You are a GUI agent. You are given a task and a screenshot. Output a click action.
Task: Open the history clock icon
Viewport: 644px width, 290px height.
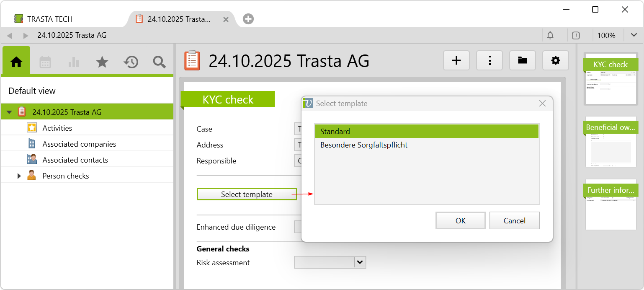(131, 62)
